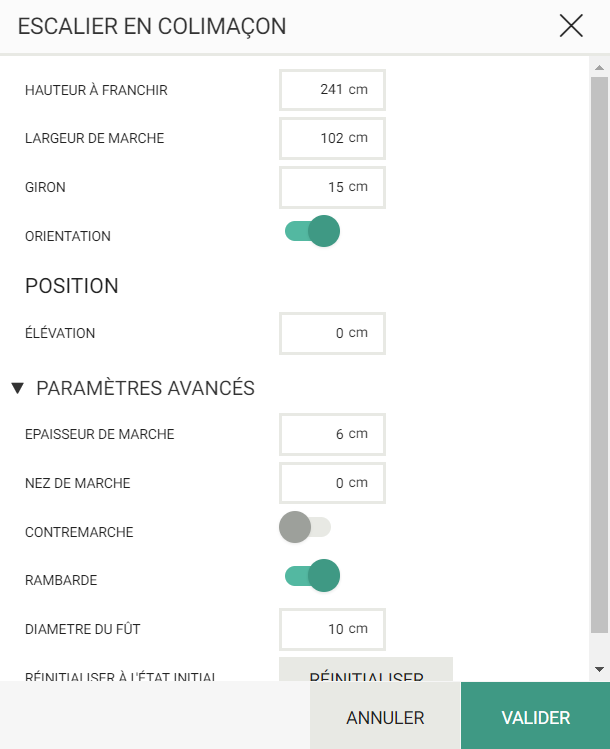Confirm with the Valider button

point(535,717)
